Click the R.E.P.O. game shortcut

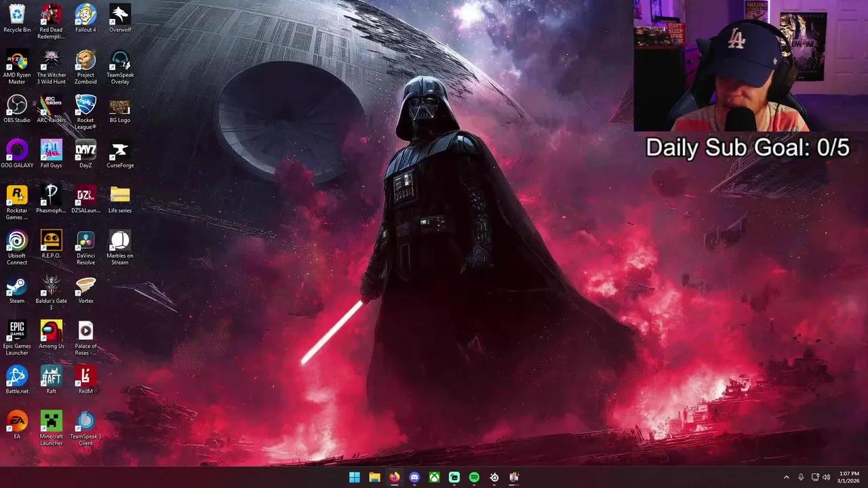point(52,245)
